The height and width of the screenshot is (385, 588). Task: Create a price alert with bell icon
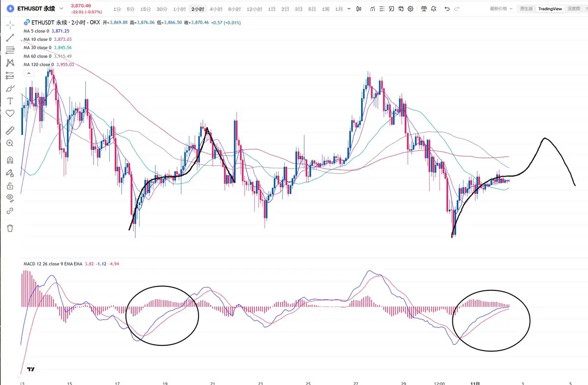(434, 9)
